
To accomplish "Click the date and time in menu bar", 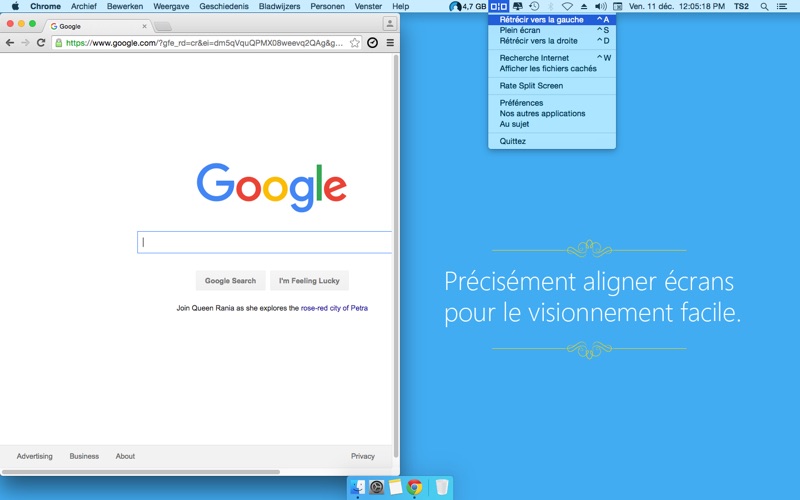I will tap(677, 6).
